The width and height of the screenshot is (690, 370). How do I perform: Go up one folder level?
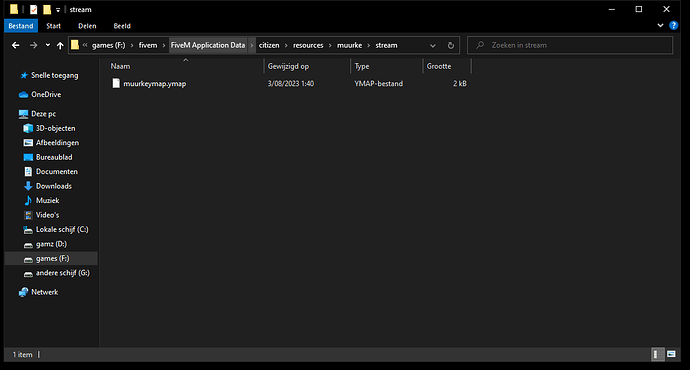tap(60, 45)
